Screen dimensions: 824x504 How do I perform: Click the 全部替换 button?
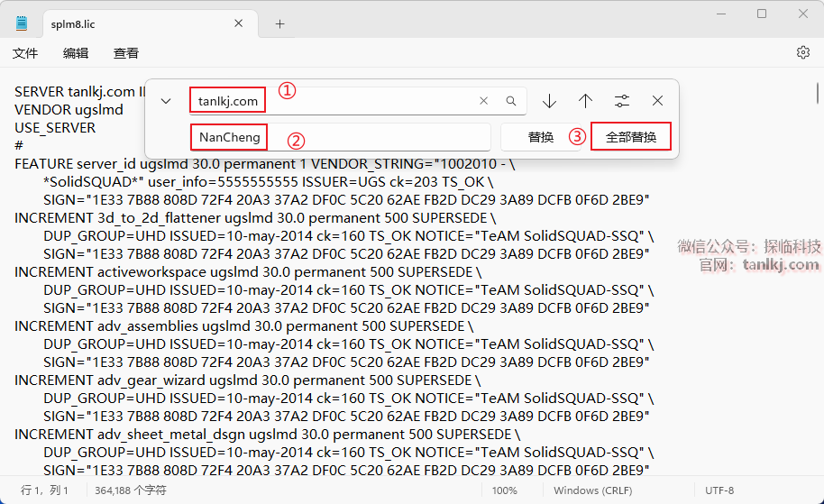(631, 137)
